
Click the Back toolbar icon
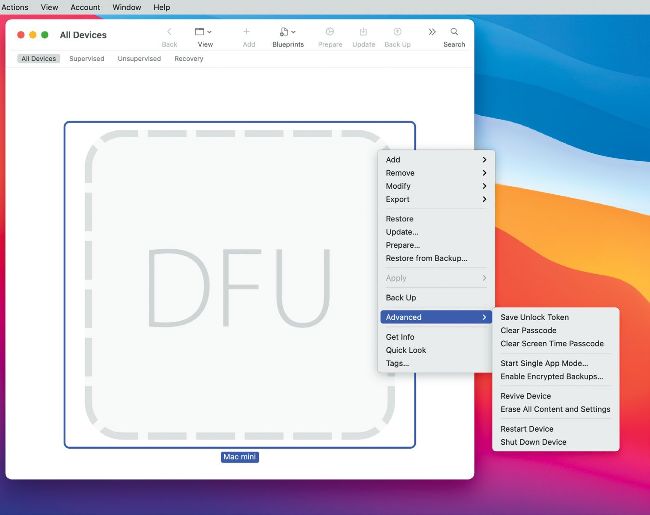[169, 33]
